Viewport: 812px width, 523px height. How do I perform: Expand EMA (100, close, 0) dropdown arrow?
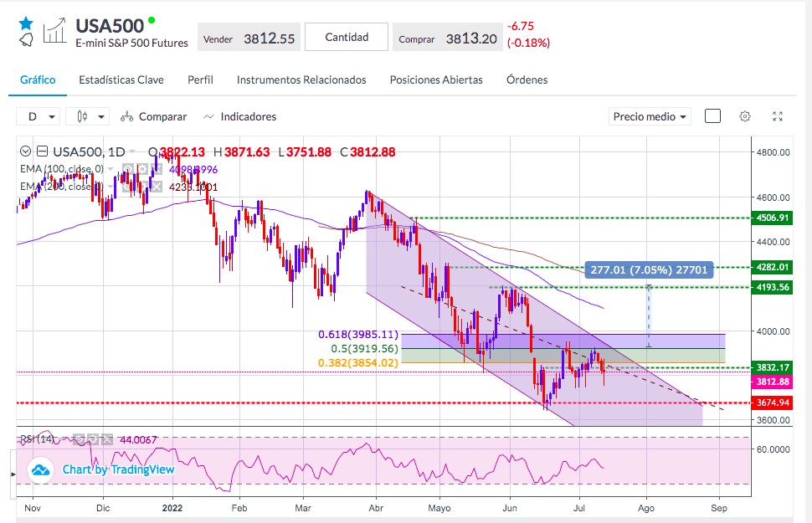[110, 169]
